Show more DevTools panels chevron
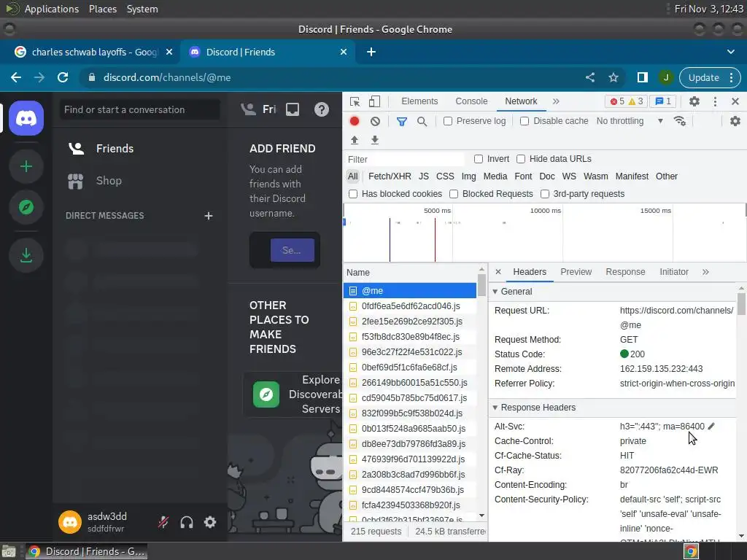The image size is (747, 560). [x=556, y=101]
